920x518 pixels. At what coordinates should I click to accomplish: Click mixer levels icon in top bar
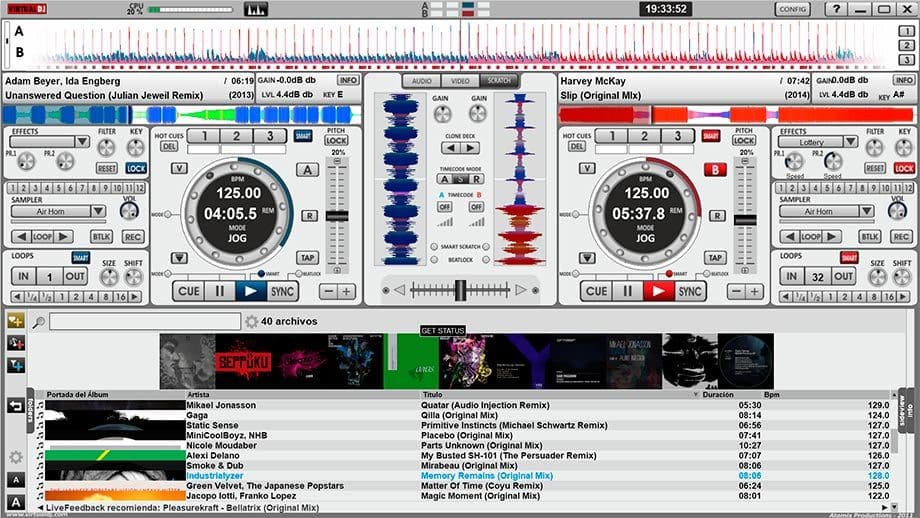(256, 9)
